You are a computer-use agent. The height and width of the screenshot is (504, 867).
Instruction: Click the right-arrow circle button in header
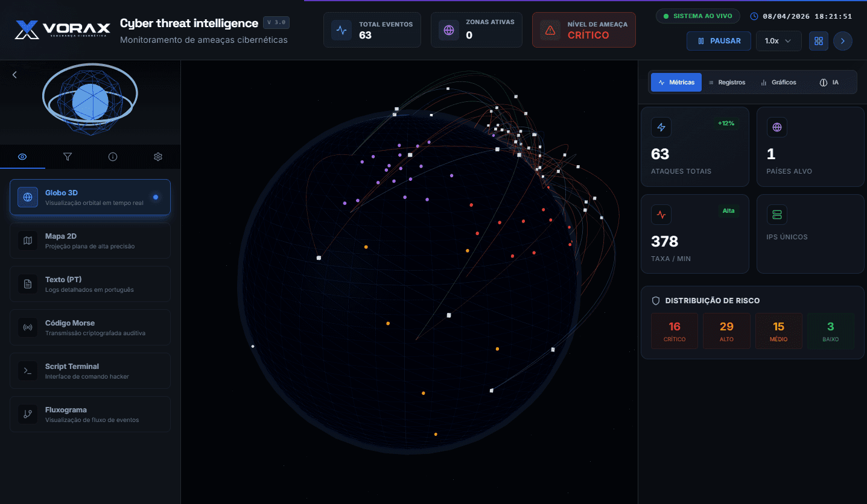(843, 41)
